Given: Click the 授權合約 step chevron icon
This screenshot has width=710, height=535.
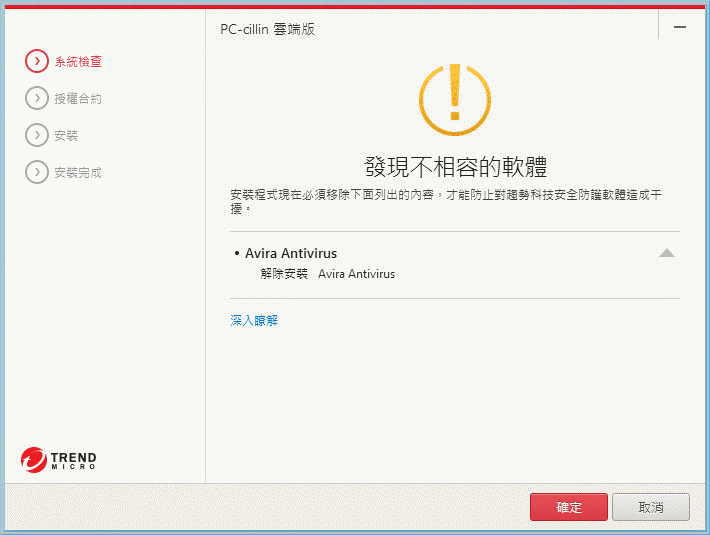Looking at the screenshot, I should tap(36, 98).
